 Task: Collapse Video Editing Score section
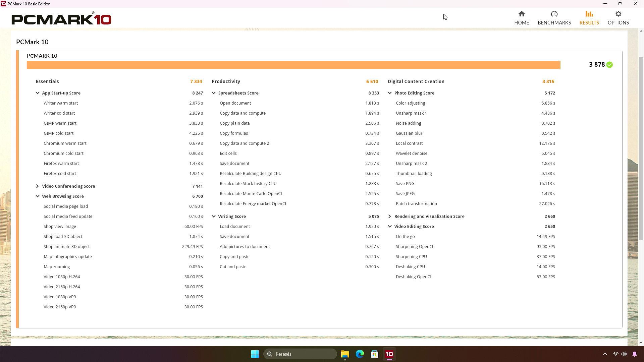(390, 227)
